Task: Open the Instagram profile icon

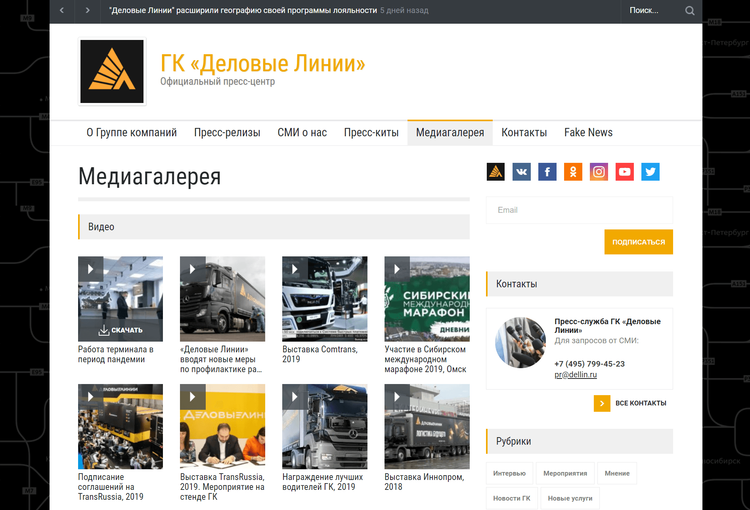Action: click(x=599, y=172)
